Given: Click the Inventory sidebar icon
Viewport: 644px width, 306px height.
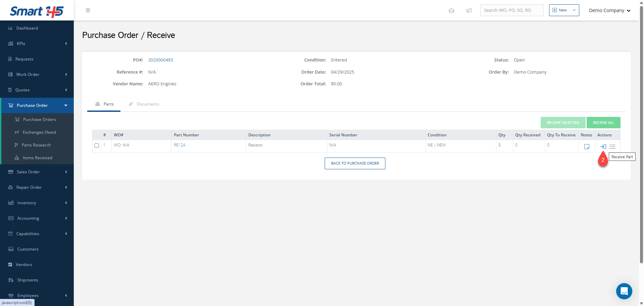Looking at the screenshot, I should click(11, 203).
